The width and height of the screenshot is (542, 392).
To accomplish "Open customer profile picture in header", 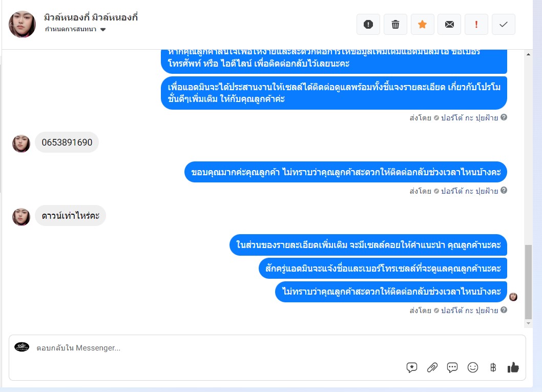I will click(x=22, y=24).
